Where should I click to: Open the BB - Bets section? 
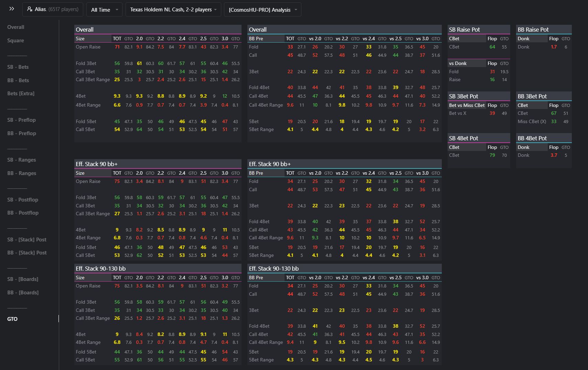(18, 80)
